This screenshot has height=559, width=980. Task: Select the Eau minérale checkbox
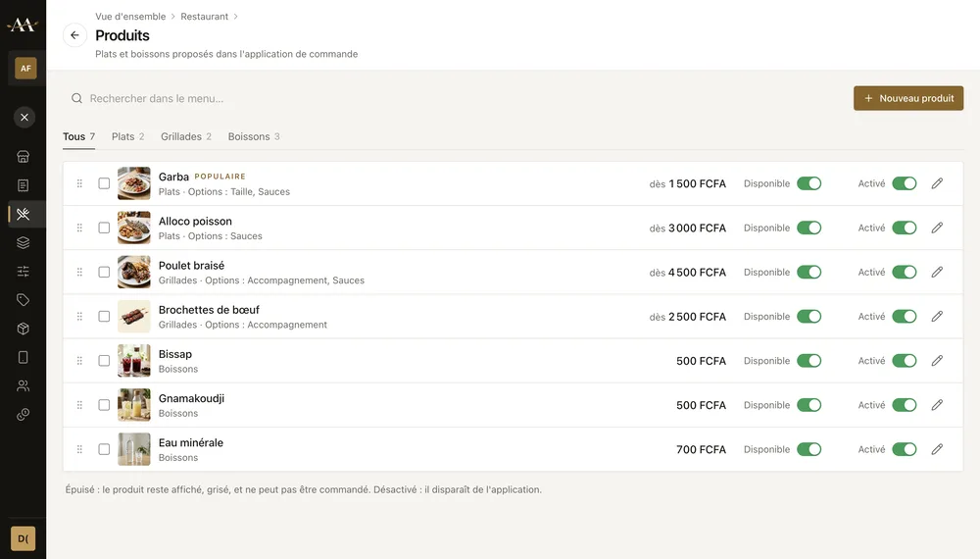[104, 449]
